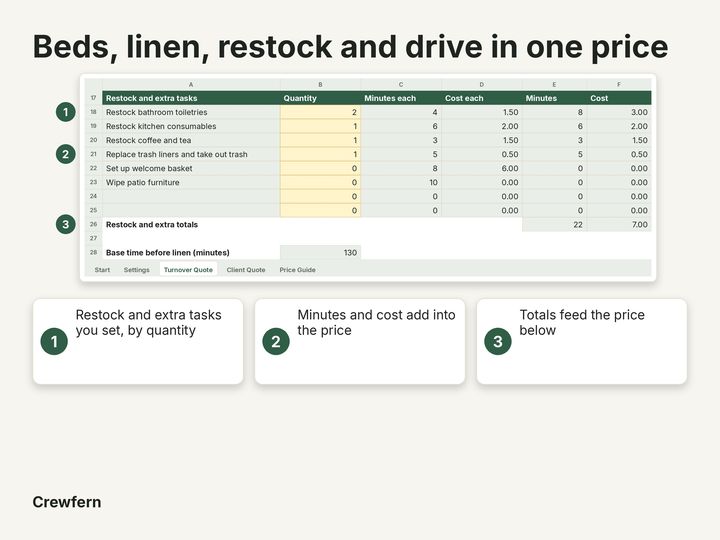Click 'Base time before linen (minutes)' label
The height and width of the screenshot is (540, 720).
tap(168, 253)
